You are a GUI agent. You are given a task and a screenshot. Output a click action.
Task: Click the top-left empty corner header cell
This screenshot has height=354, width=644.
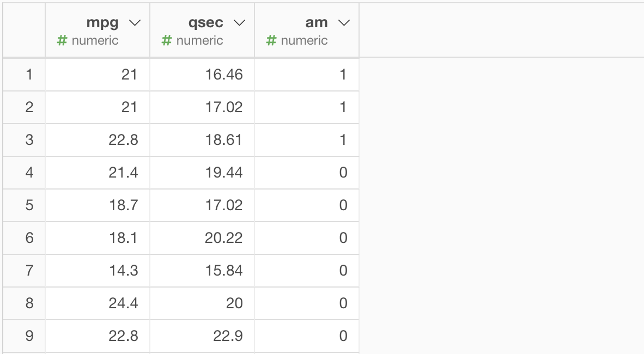point(24,30)
